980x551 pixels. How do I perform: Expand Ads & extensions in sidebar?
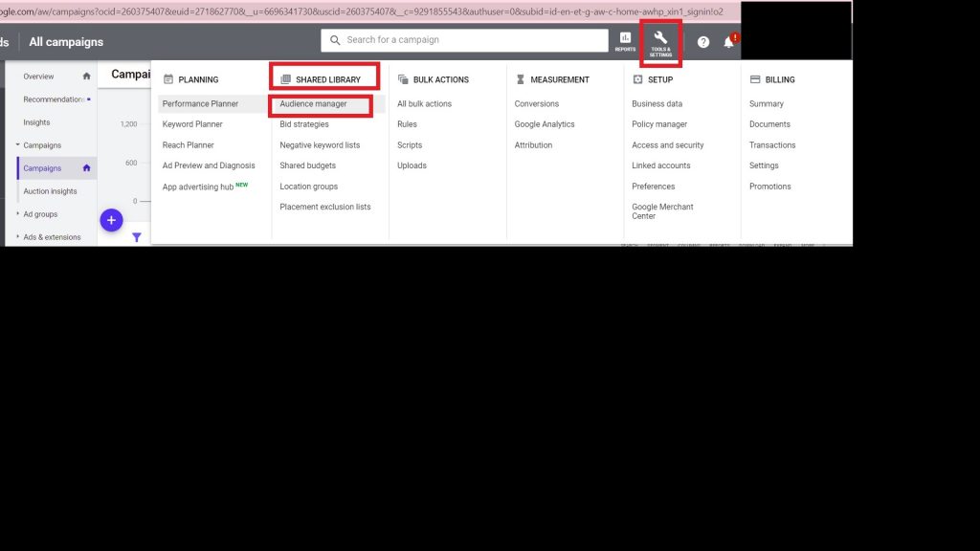tap(18, 237)
